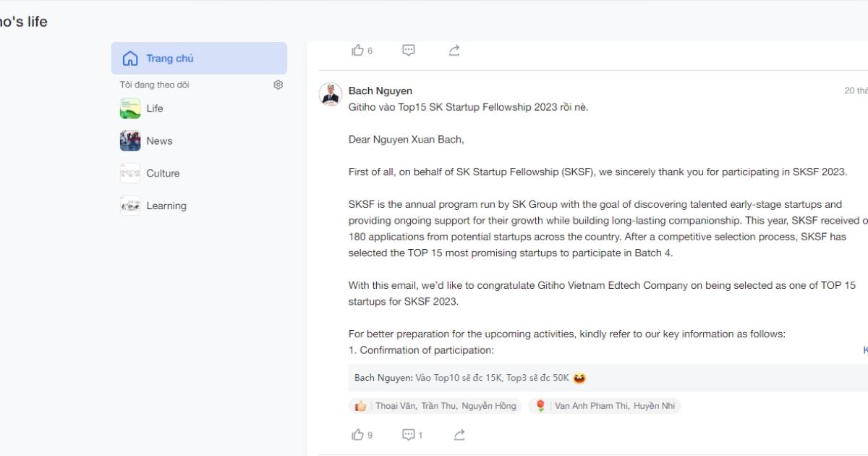Image resolution: width=868 pixels, height=456 pixels.
Task: Click the Bach Nguyen author name
Action: 380,91
